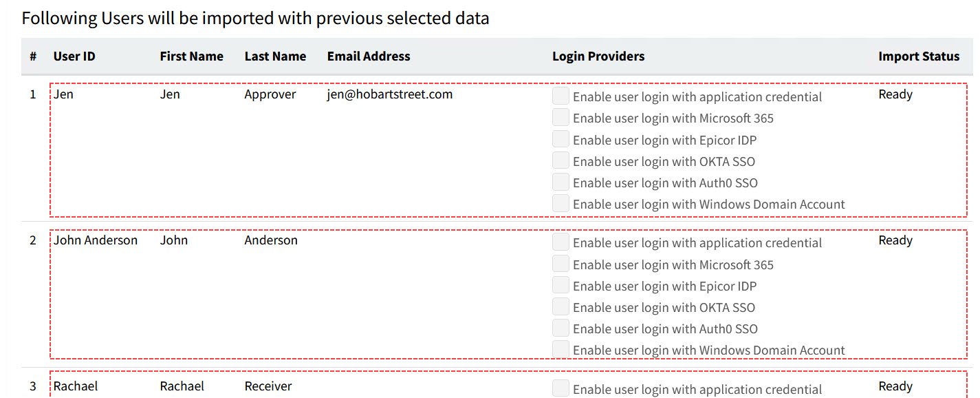Toggle Auth0 SSO login for Jen
Viewport: 980px width, 398px height.
click(x=560, y=182)
